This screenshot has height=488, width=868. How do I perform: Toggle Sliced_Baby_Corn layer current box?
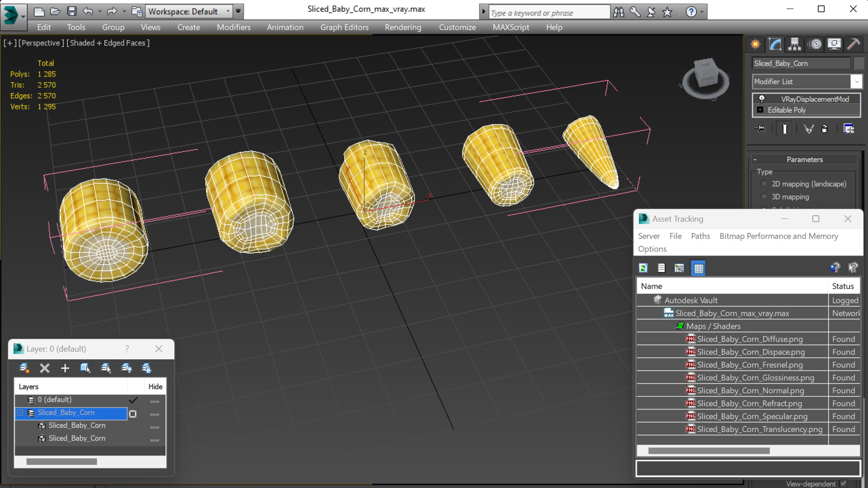(x=133, y=414)
